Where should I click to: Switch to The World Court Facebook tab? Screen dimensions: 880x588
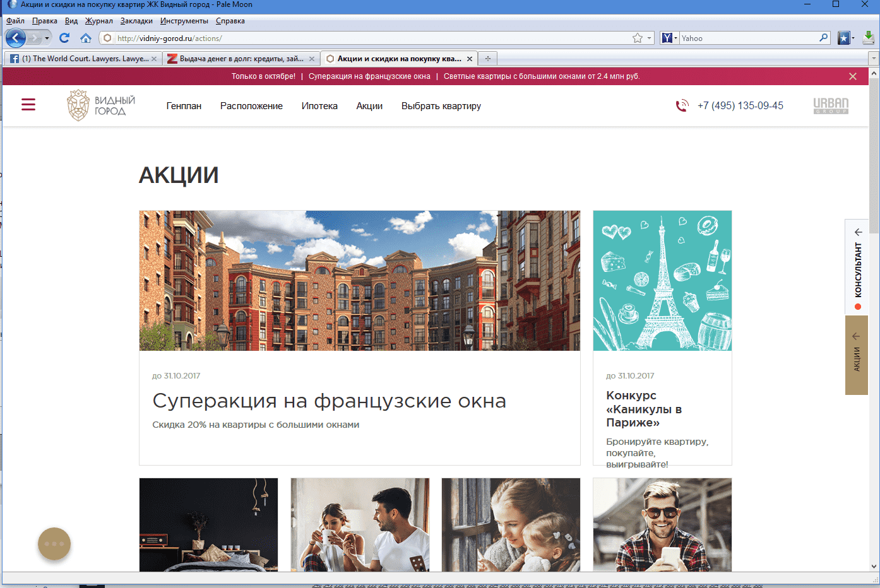click(83, 59)
